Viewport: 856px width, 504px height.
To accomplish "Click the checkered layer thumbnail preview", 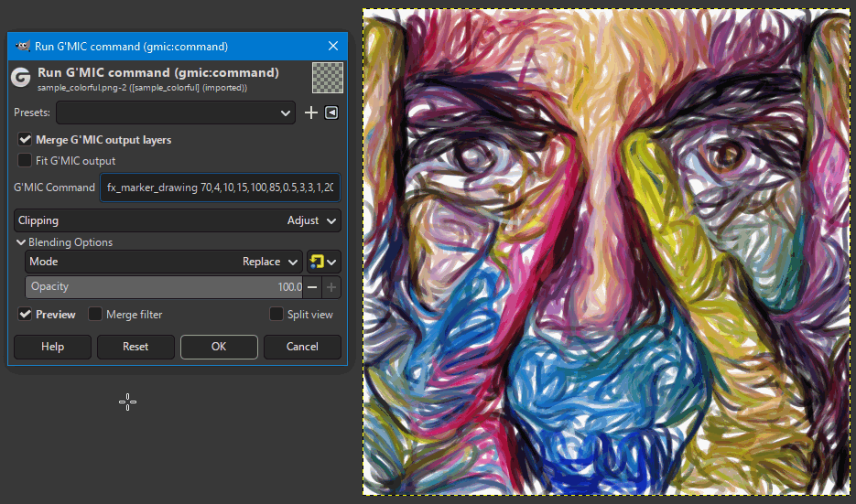I will point(328,78).
